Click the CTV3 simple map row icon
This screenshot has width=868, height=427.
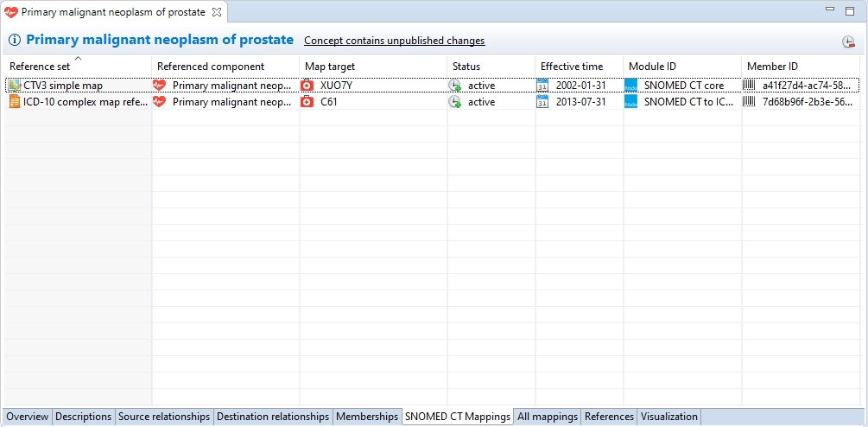click(14, 86)
